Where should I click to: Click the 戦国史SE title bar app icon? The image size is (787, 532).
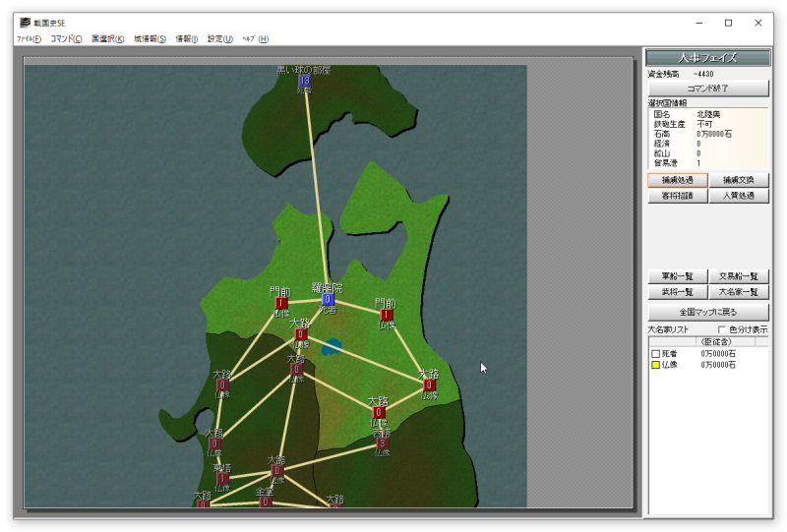(x=26, y=23)
